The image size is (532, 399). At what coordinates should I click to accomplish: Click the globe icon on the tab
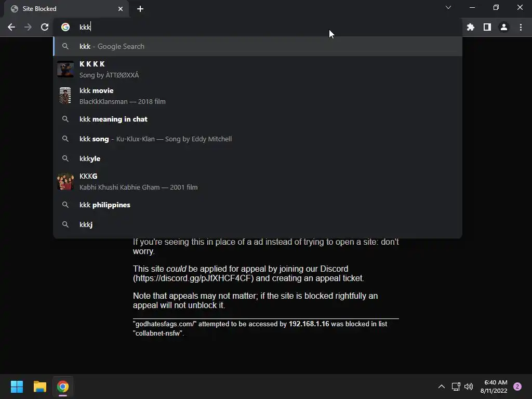tap(15, 9)
